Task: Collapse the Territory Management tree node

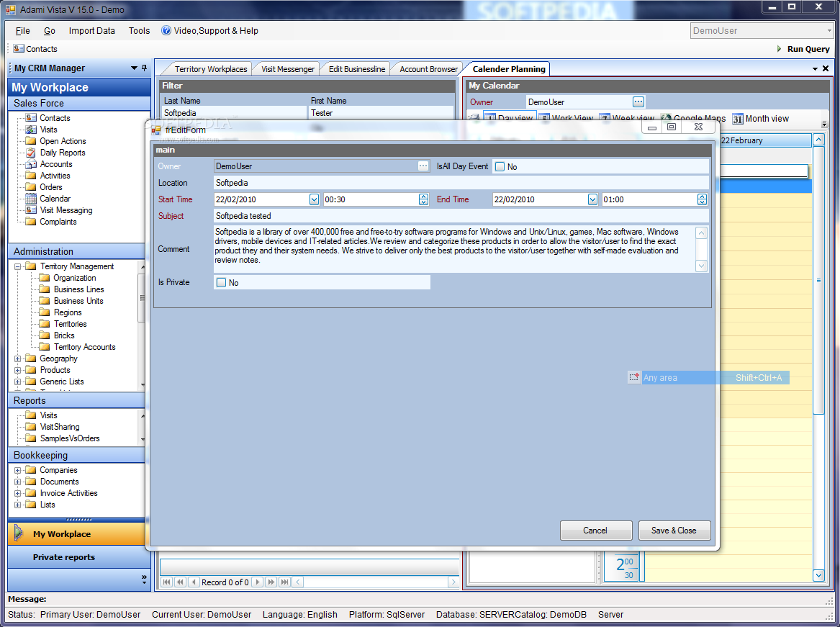Action: [x=18, y=266]
